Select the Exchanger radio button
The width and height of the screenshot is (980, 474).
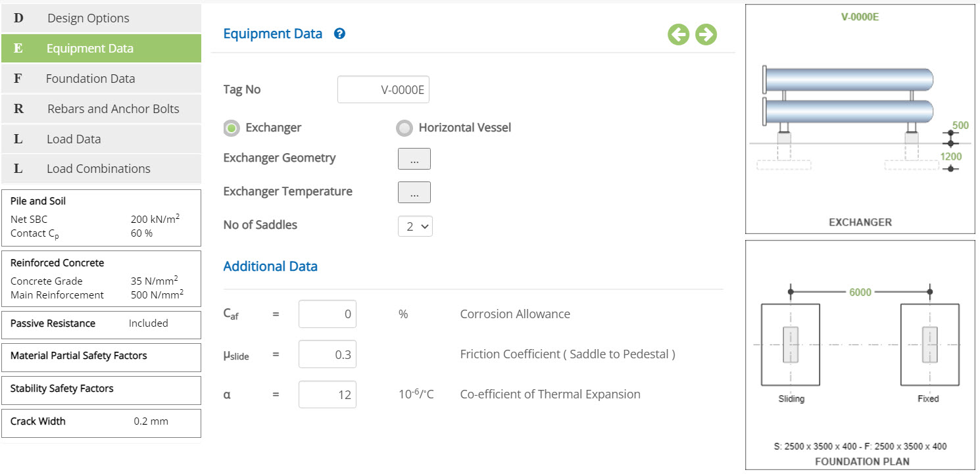pos(232,128)
